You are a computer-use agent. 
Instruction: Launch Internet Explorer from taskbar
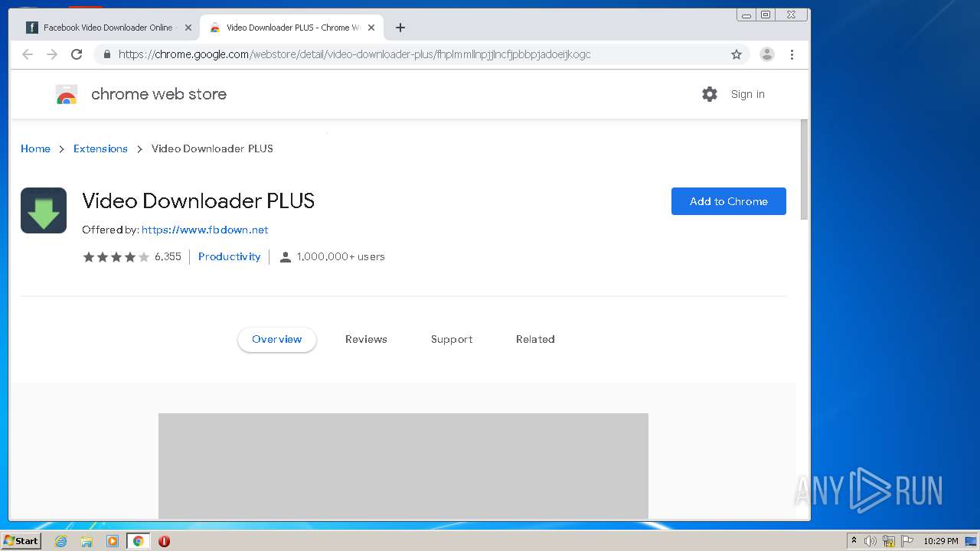[60, 541]
